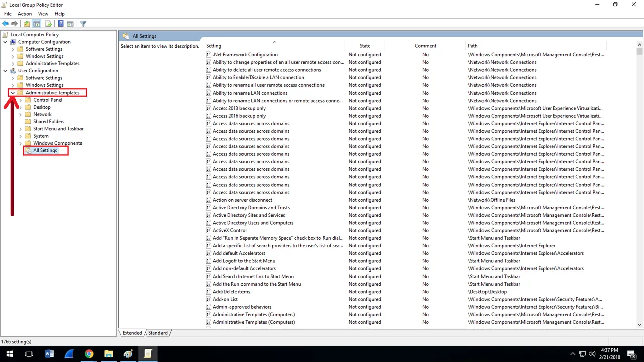
Task: Select Add Logoff to the Start Menu
Action: coord(244,261)
